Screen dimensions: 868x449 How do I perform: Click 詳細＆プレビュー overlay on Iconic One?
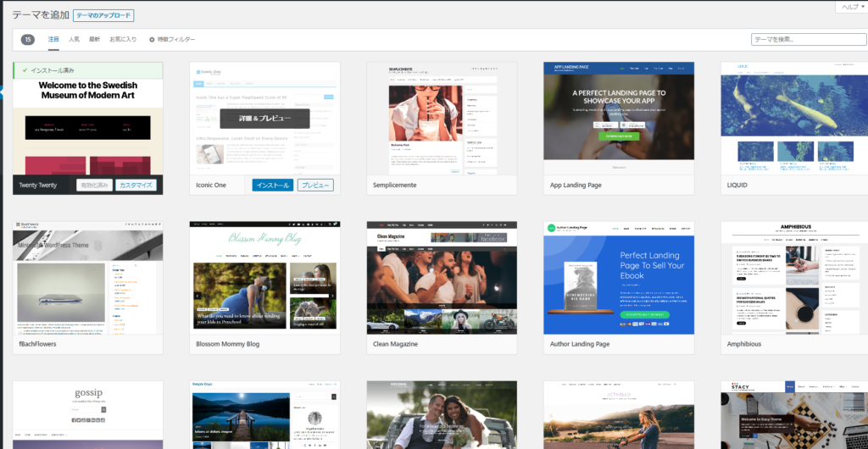click(x=264, y=119)
